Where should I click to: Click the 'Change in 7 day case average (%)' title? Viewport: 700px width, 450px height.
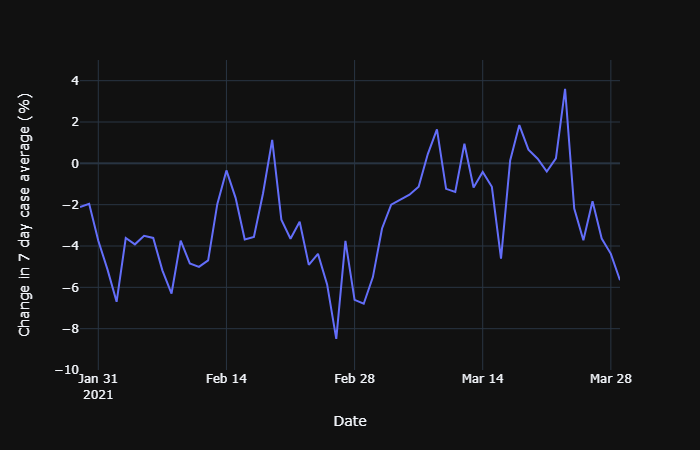coord(26,215)
